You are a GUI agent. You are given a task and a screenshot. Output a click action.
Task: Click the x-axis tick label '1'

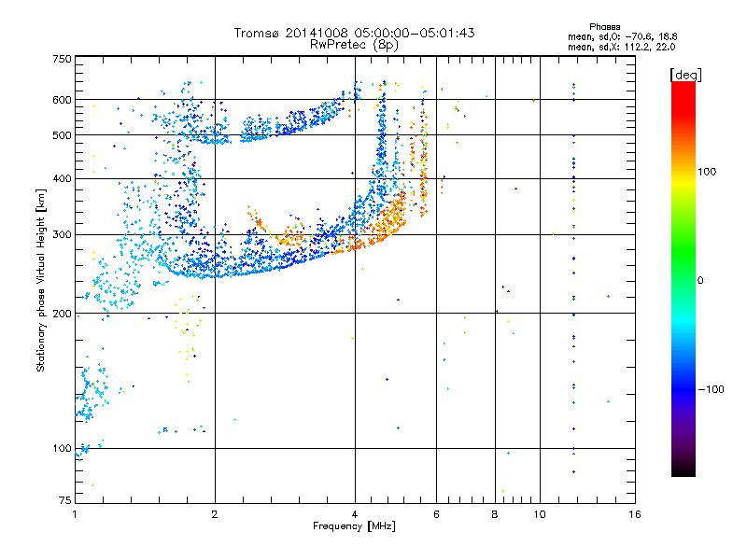75,514
